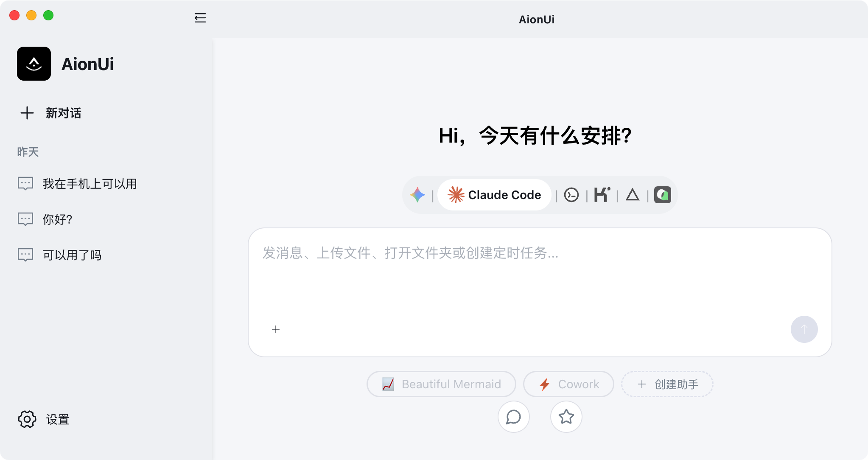Click the star round button
The height and width of the screenshot is (460, 868).
click(x=566, y=417)
